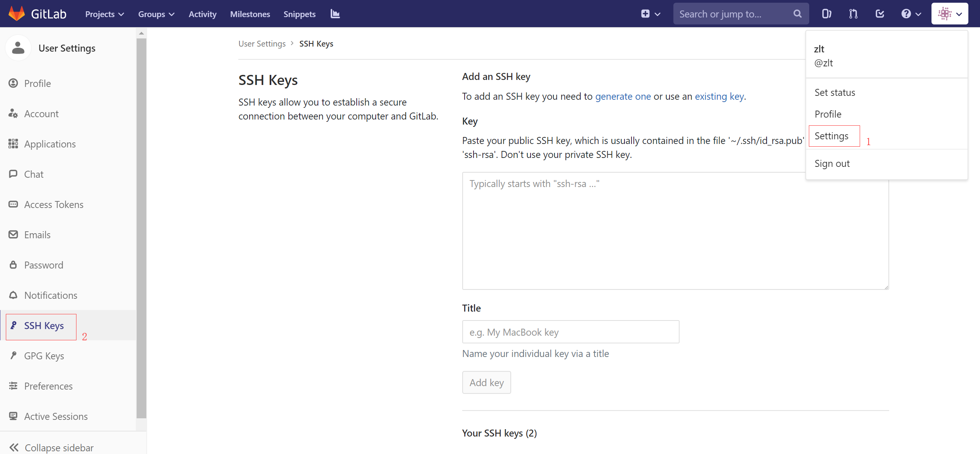The image size is (980, 454).
Task: Open the 'existing key' link
Action: click(x=719, y=96)
